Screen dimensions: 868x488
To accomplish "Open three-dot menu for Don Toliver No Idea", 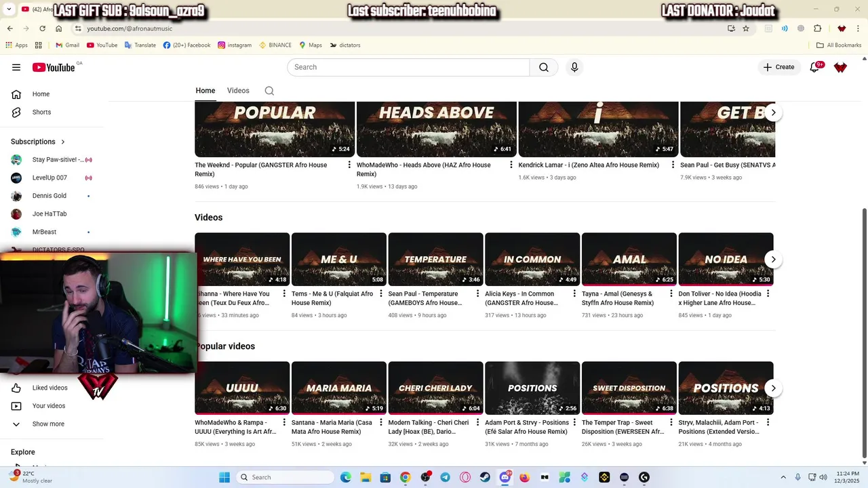I will [x=768, y=293].
